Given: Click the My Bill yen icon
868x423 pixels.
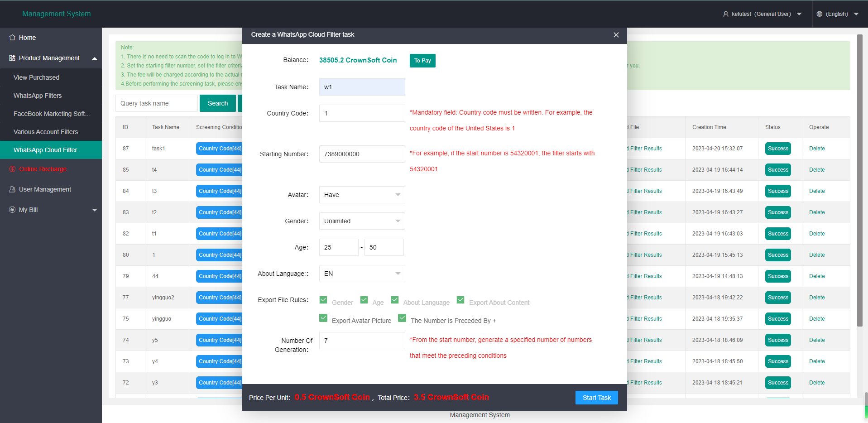Looking at the screenshot, I should pos(12,210).
